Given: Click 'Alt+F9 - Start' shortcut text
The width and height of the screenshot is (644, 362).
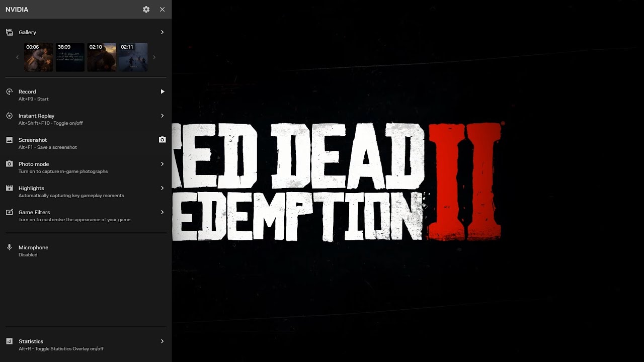Looking at the screenshot, I should point(34,99).
